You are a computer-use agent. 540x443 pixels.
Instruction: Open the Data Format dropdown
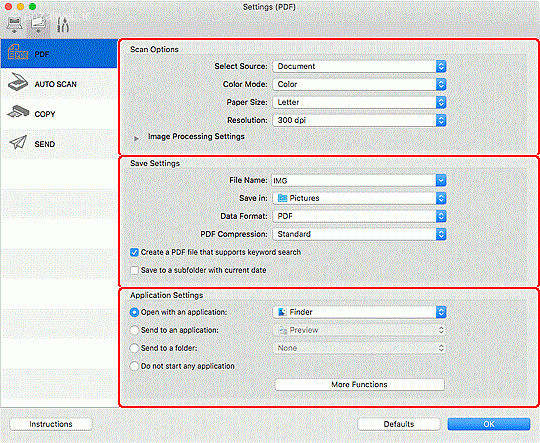(359, 216)
